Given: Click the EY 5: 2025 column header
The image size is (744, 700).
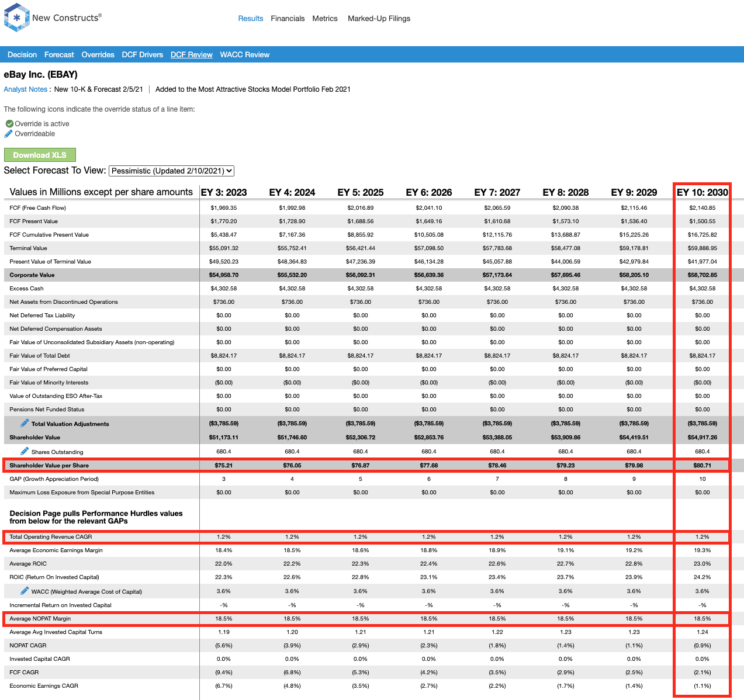Looking at the screenshot, I should (x=361, y=192).
